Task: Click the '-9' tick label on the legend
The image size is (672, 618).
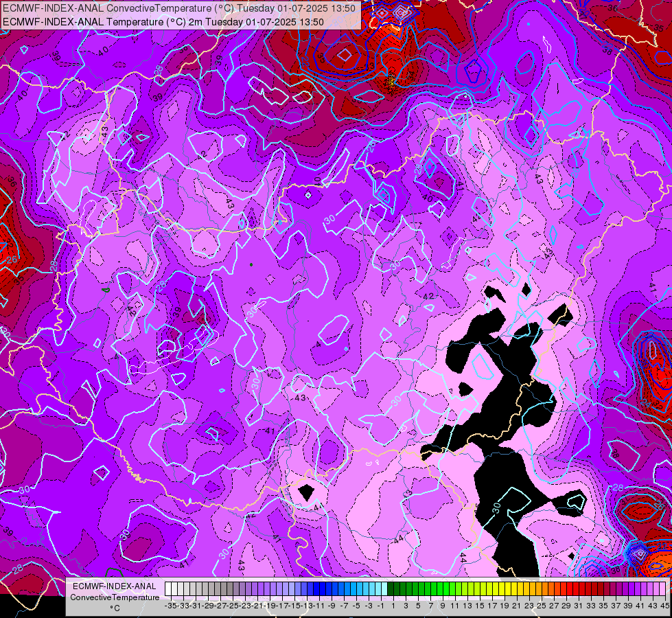Action: (x=332, y=606)
